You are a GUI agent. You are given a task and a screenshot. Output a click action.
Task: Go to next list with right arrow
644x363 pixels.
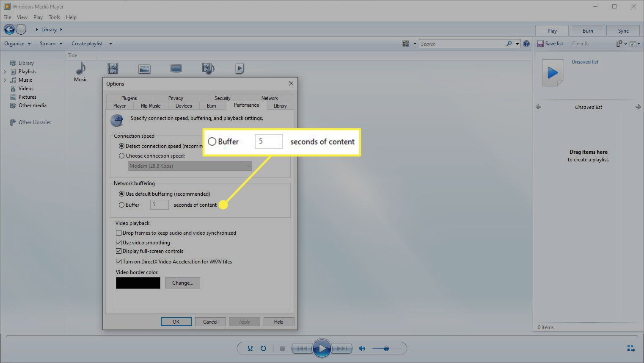638,107
